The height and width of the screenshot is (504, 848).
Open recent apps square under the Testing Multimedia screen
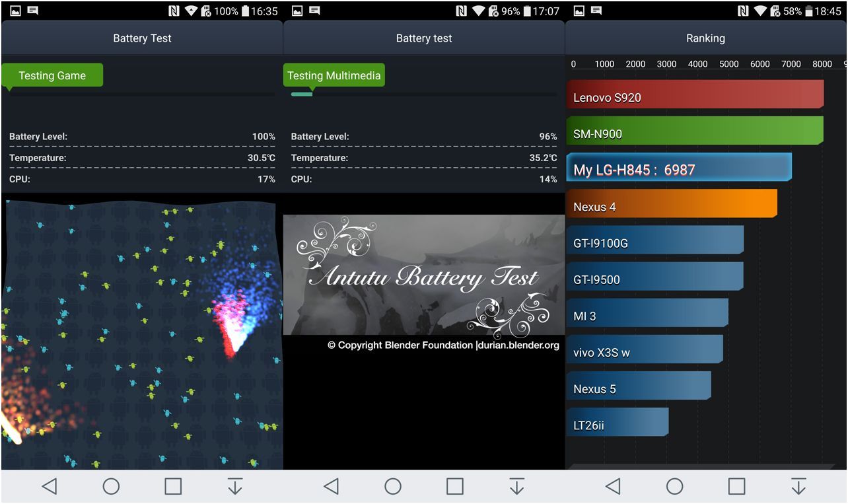[455, 487]
